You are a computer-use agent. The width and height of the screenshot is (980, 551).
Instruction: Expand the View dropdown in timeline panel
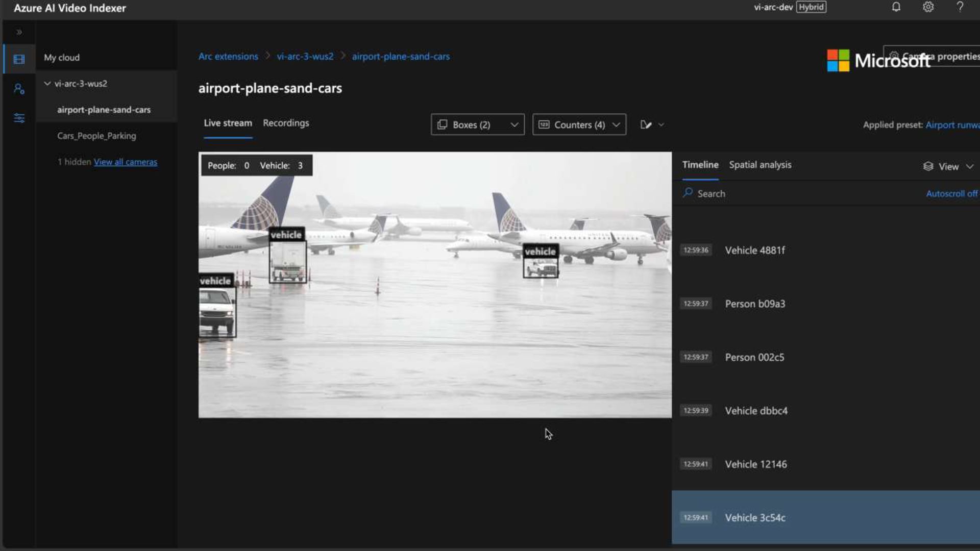[x=948, y=166]
